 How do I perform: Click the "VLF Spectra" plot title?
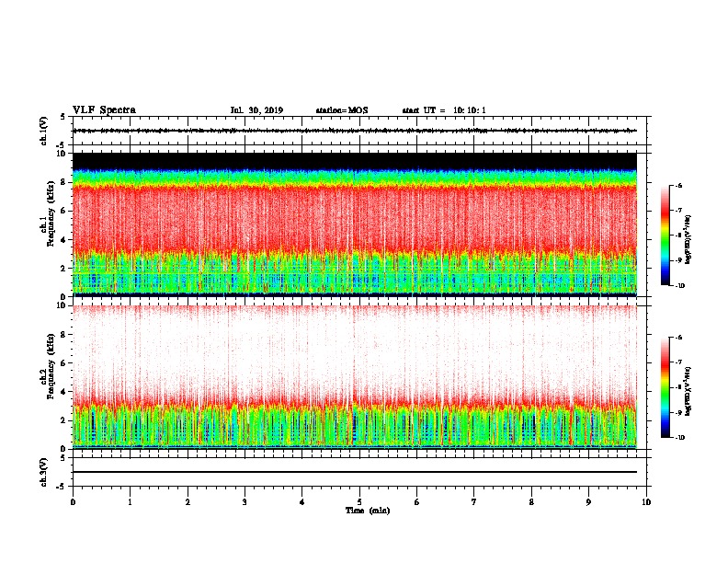click(x=104, y=109)
